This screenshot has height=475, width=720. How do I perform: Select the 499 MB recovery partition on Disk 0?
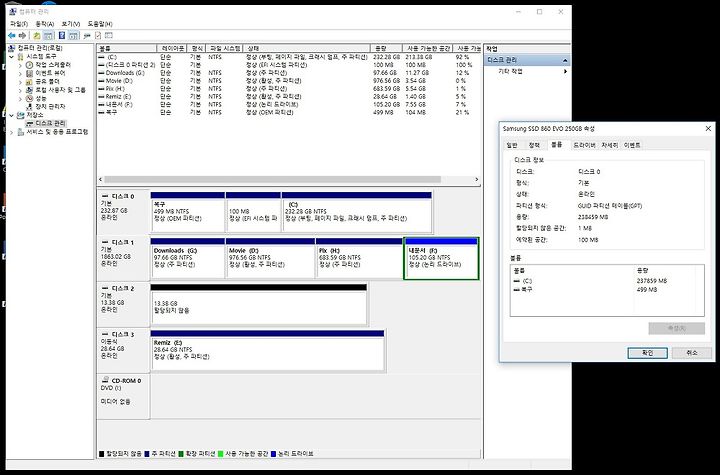[x=188, y=212]
